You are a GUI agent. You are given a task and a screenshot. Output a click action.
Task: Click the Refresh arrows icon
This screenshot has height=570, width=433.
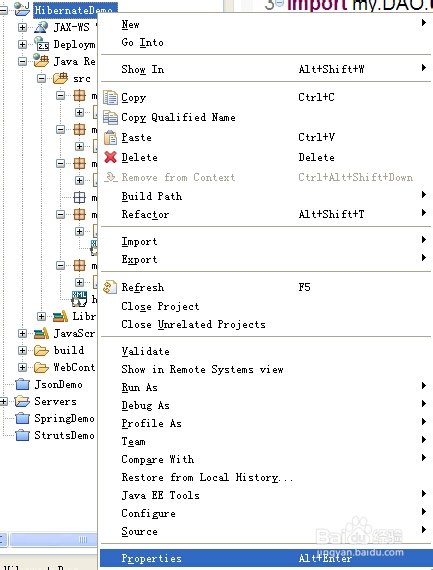(110, 287)
